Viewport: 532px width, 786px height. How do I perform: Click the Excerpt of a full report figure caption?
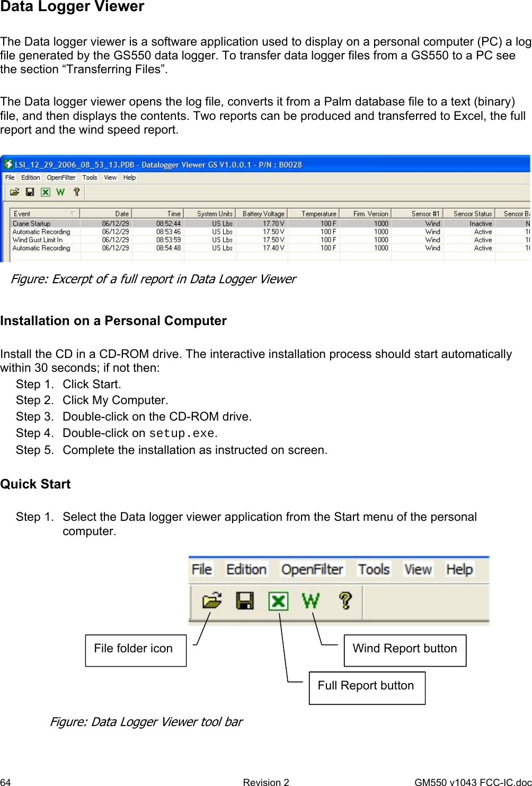[153, 279]
